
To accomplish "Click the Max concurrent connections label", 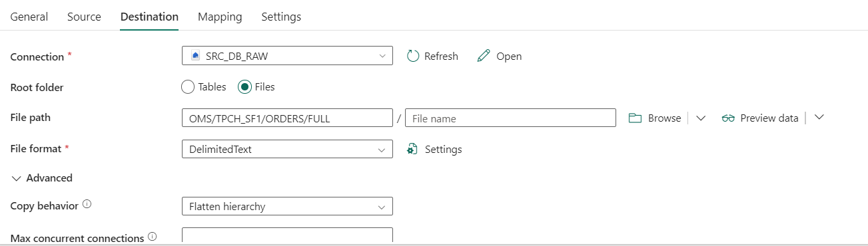I will tap(77, 237).
